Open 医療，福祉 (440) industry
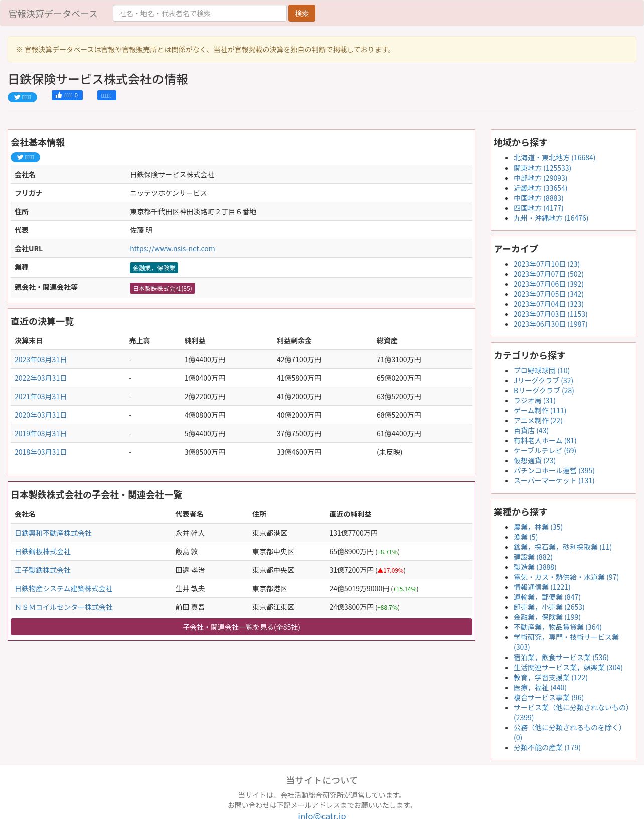Image resolution: width=644 pixels, height=819 pixels. coord(540,688)
